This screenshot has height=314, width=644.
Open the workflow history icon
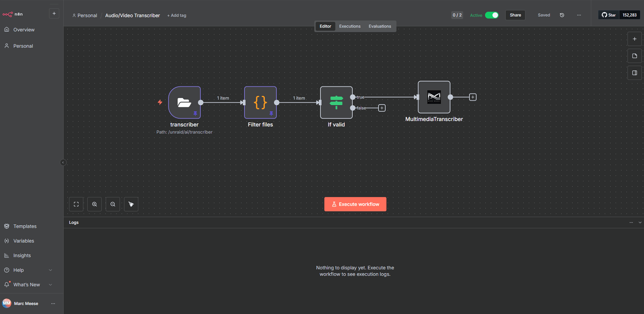click(x=562, y=15)
